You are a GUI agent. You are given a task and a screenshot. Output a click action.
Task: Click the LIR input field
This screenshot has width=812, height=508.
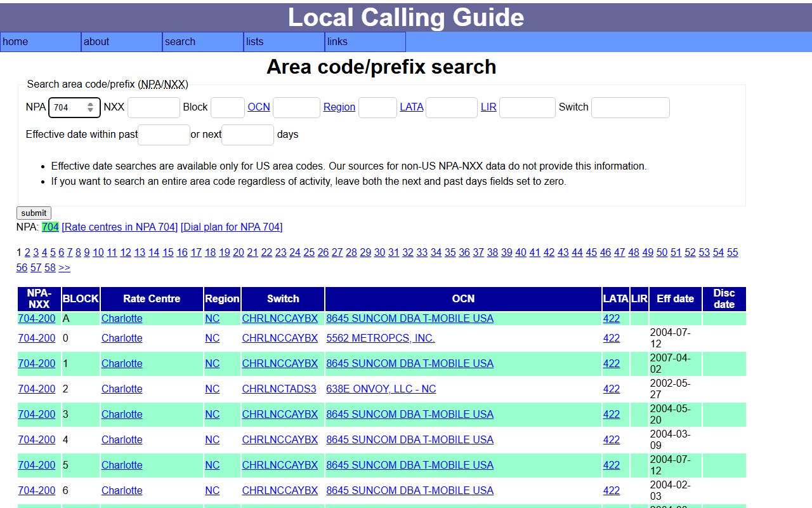527,107
